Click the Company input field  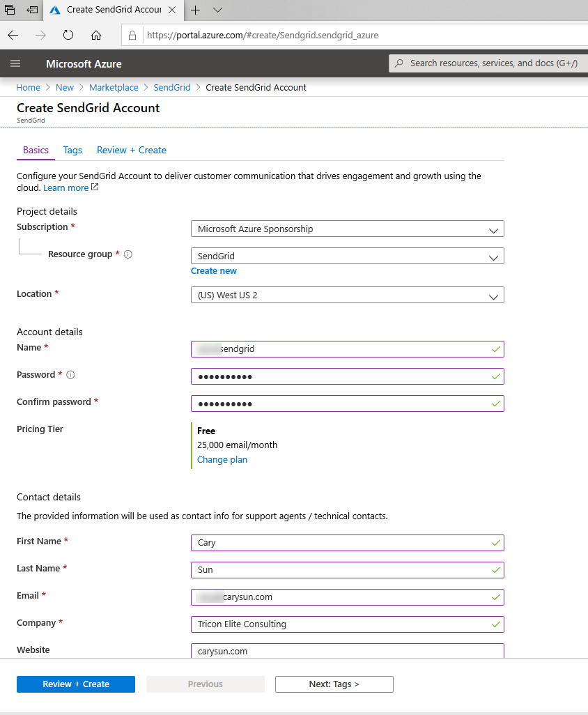(x=348, y=624)
